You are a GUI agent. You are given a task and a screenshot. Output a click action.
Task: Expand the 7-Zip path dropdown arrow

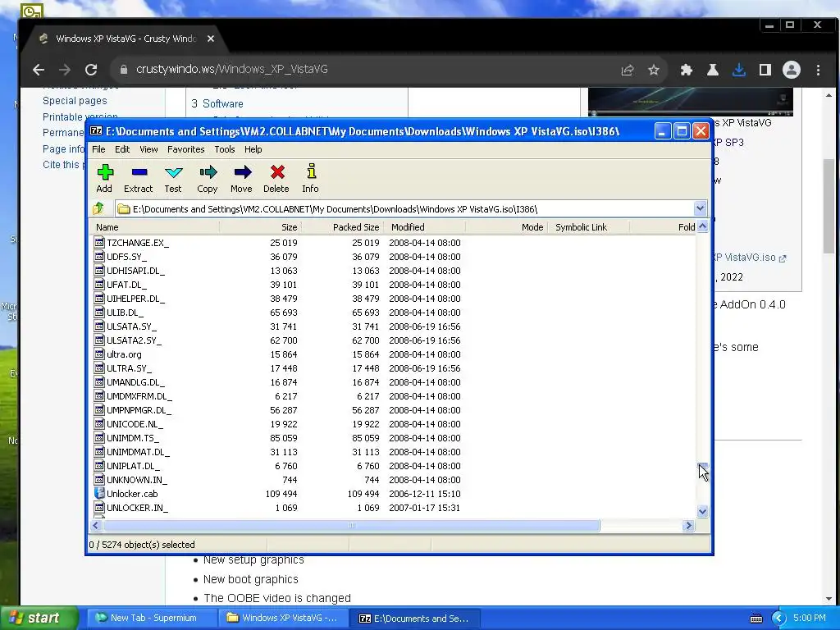pos(700,208)
